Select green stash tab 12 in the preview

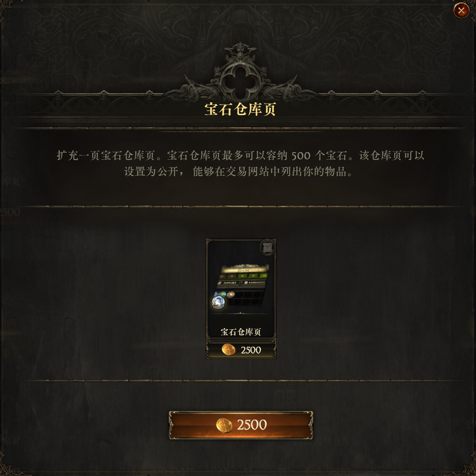[x=242, y=276]
